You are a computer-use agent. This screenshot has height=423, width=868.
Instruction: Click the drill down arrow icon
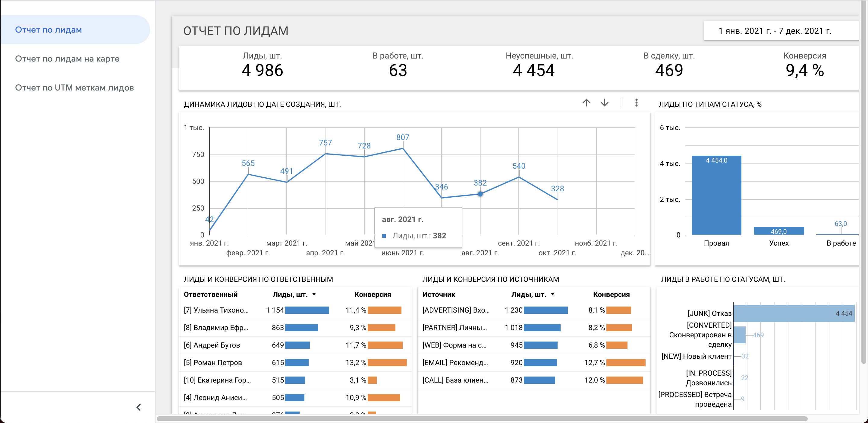605,103
